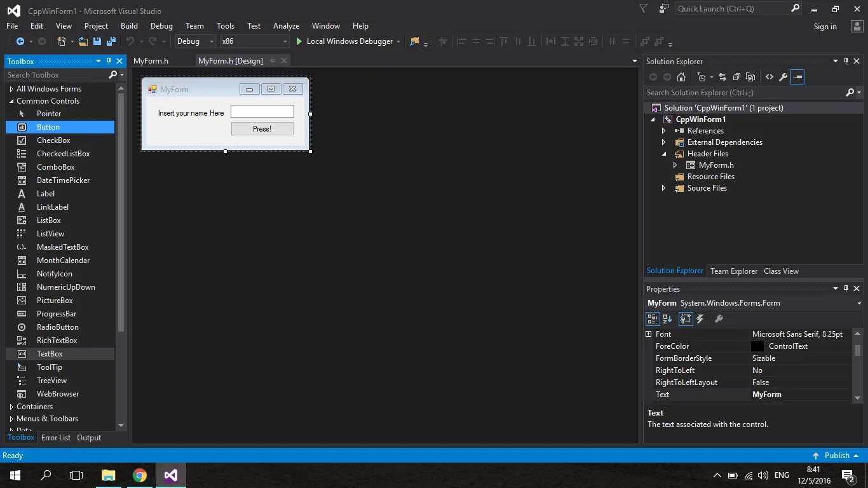Open Properties wrench in Solution Explorer toolbar
The width and height of the screenshot is (868, 488).
coord(783,77)
